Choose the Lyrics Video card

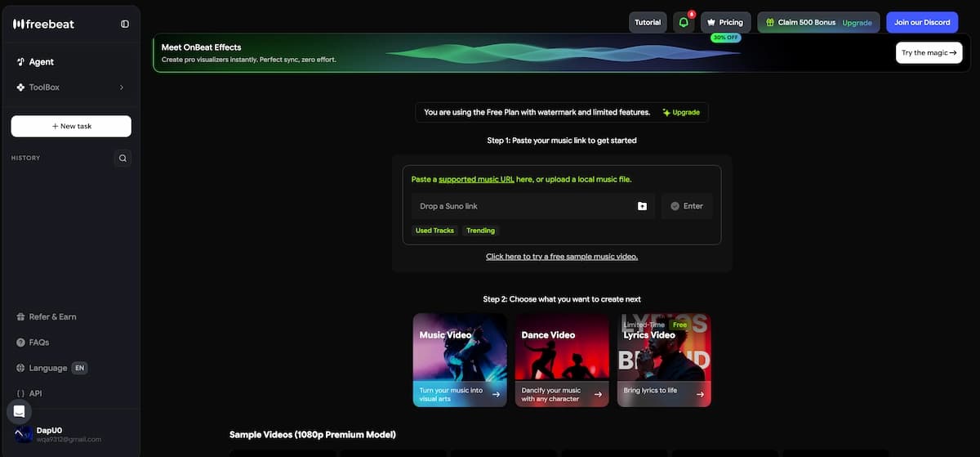(x=664, y=360)
